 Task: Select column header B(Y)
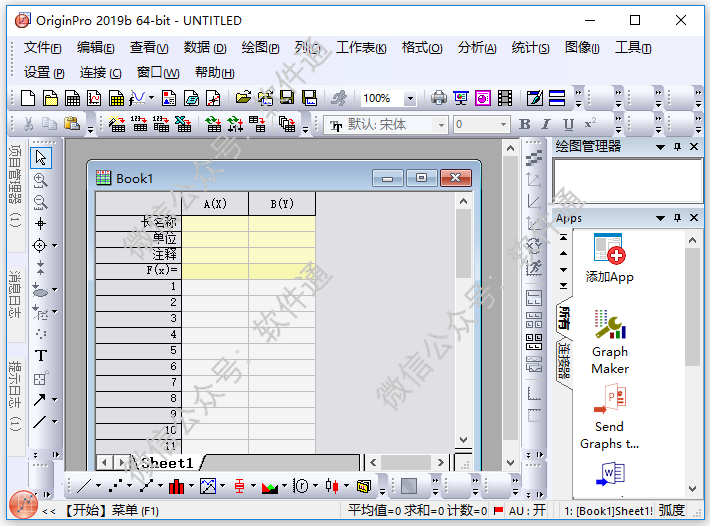tap(282, 204)
